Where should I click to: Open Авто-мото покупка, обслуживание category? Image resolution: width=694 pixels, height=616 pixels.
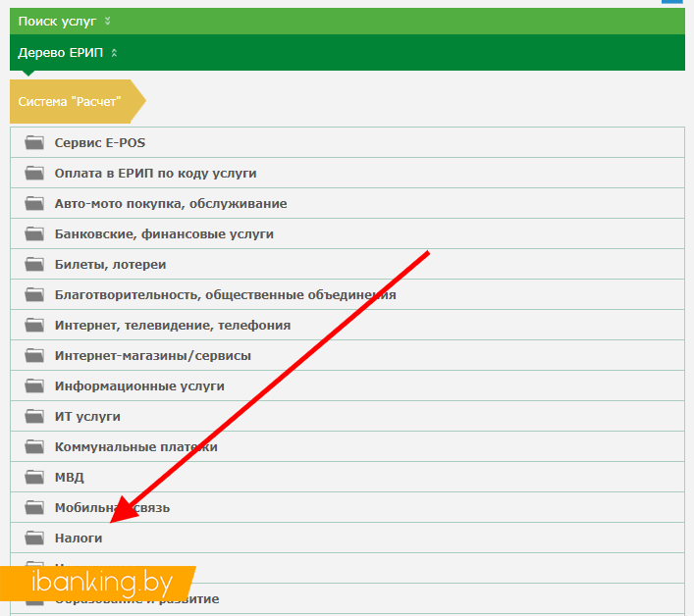171,203
